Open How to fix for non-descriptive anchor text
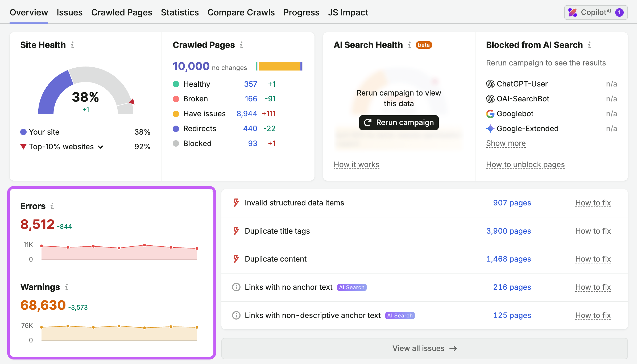This screenshot has height=364, width=637. point(593,315)
